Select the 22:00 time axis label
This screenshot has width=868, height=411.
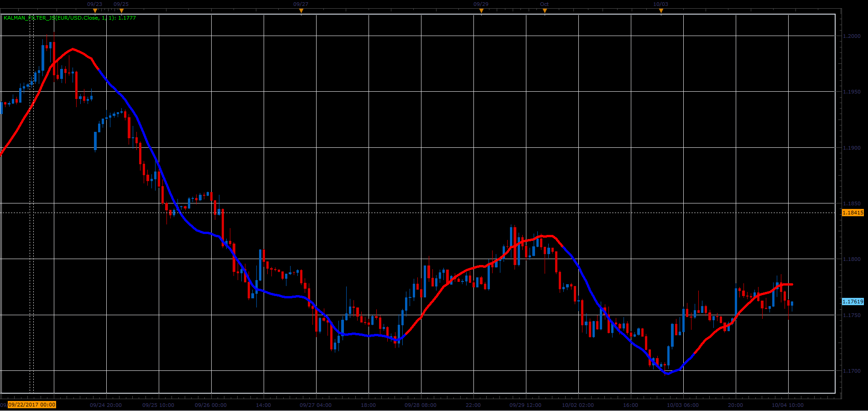[x=473, y=405]
